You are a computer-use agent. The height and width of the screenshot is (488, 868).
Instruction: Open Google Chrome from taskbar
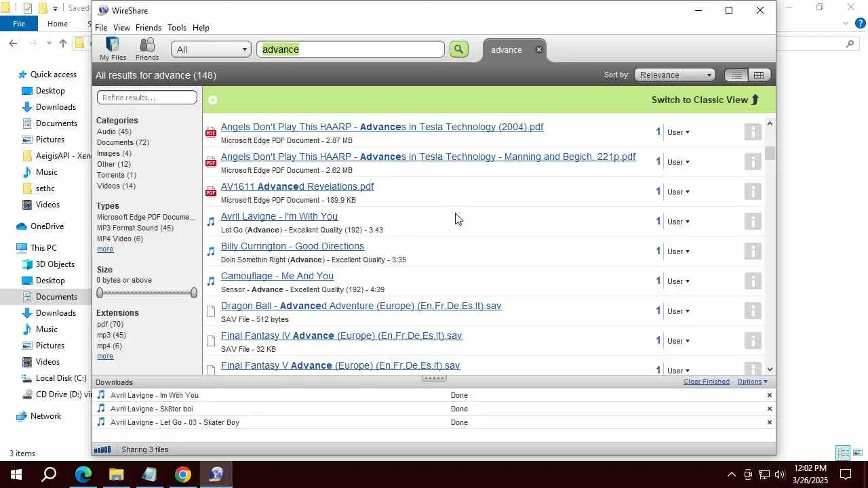coord(183,474)
